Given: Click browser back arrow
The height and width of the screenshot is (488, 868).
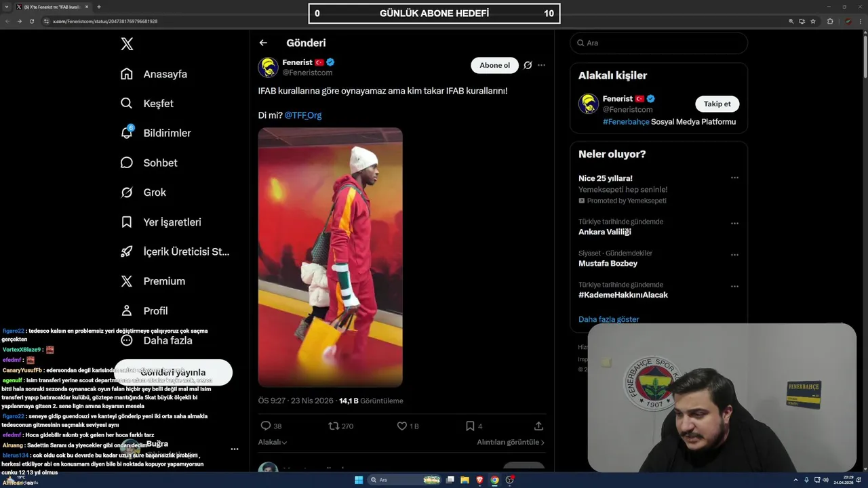Looking at the screenshot, I should point(8,21).
